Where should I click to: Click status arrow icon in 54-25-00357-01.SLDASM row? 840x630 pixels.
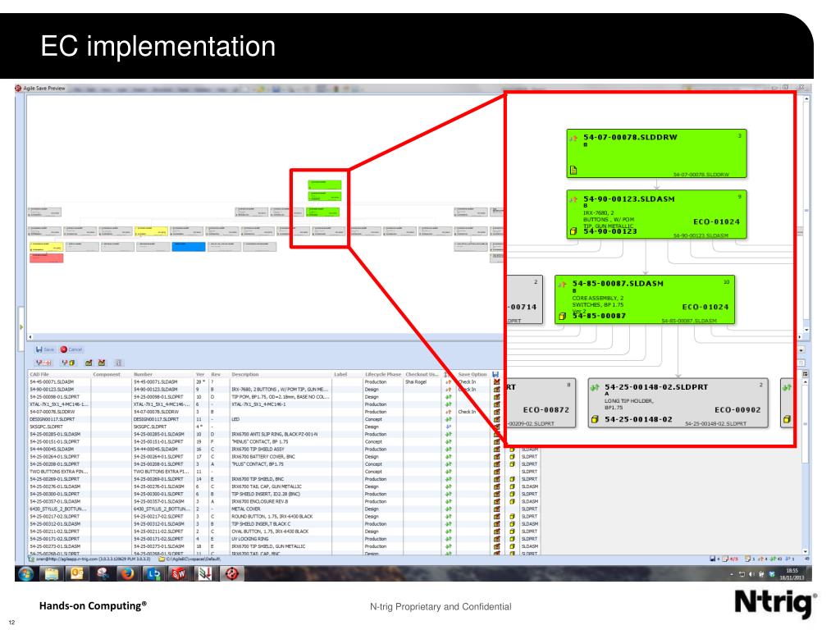(449, 501)
